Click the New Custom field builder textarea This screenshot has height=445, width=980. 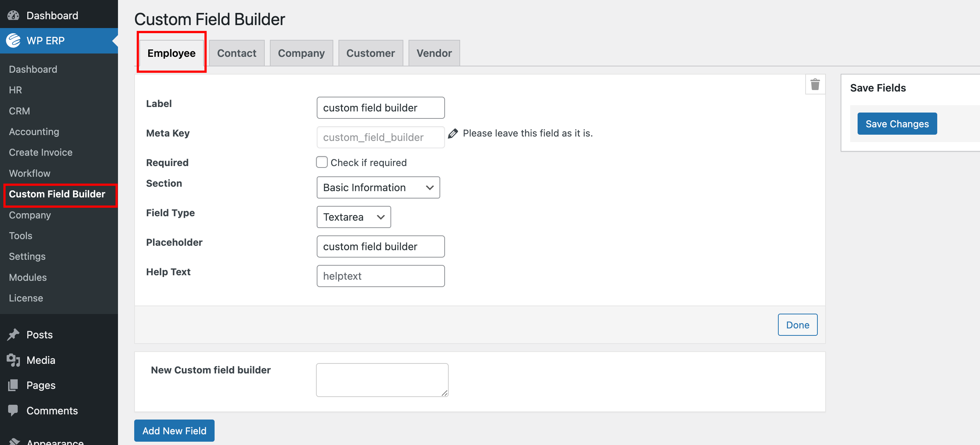(382, 380)
